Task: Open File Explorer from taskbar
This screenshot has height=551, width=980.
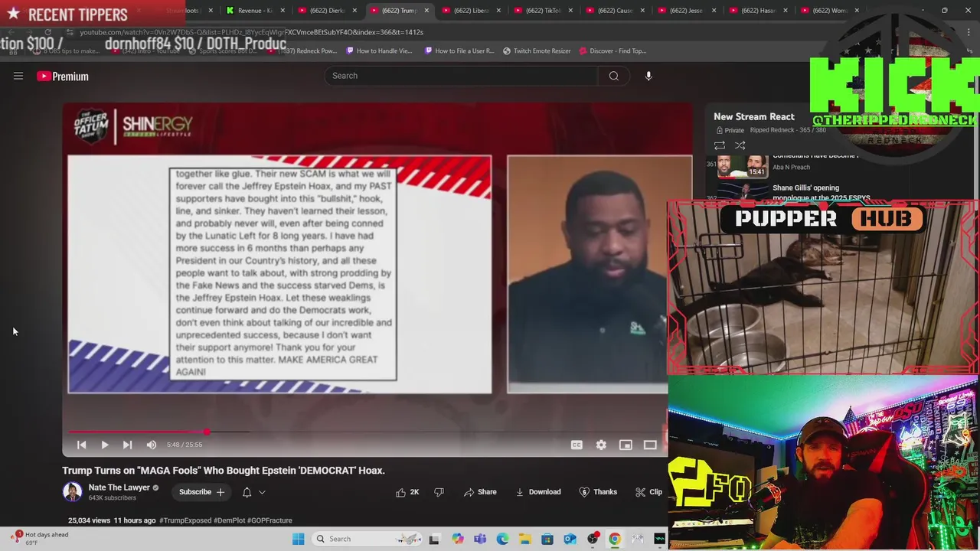Action: [525, 539]
